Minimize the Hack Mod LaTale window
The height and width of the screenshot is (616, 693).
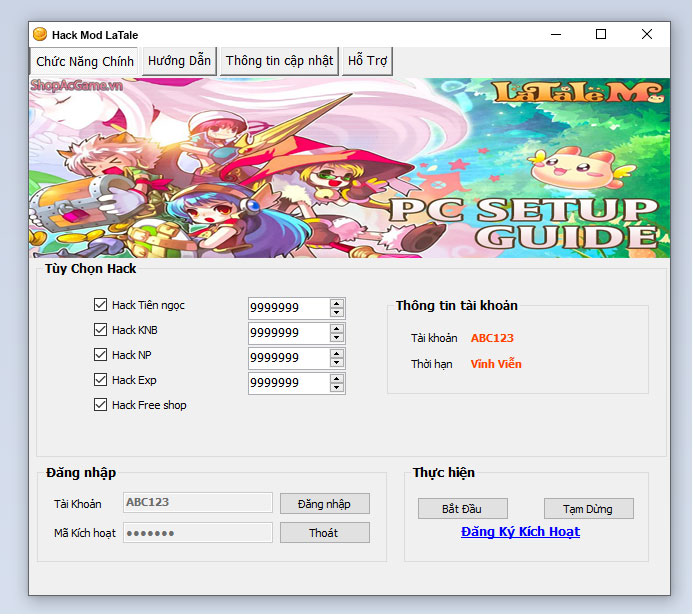(x=556, y=34)
